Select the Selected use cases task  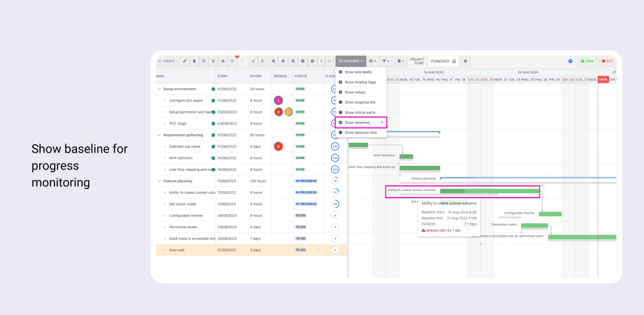click(185, 146)
